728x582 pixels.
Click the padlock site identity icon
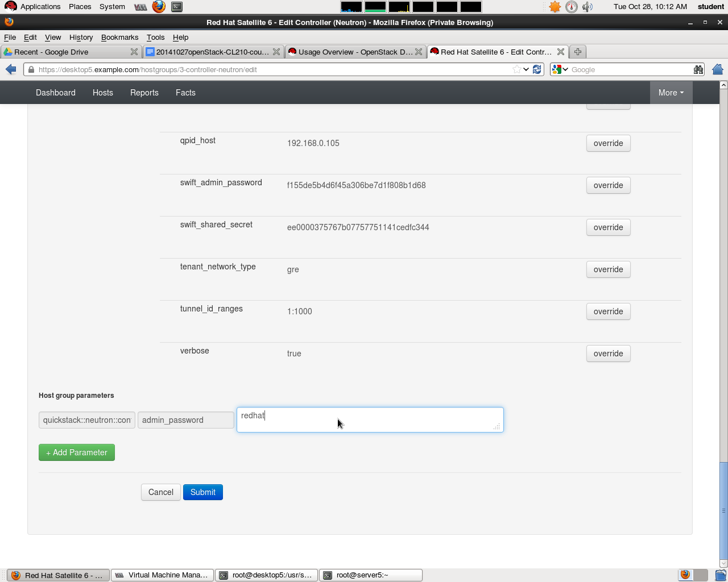[31, 69]
